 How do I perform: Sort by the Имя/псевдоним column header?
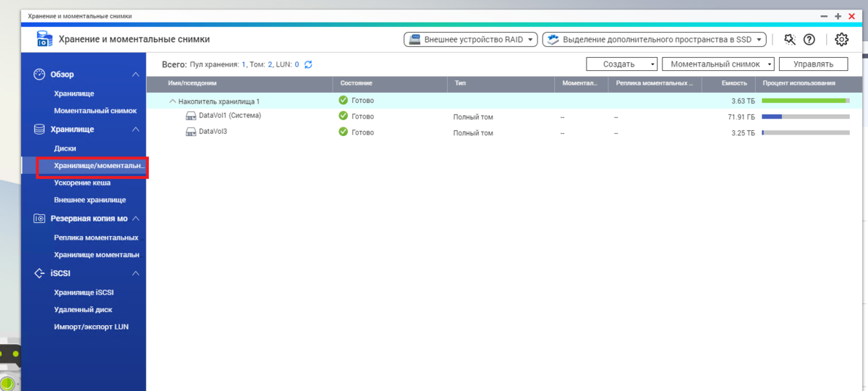point(239,83)
